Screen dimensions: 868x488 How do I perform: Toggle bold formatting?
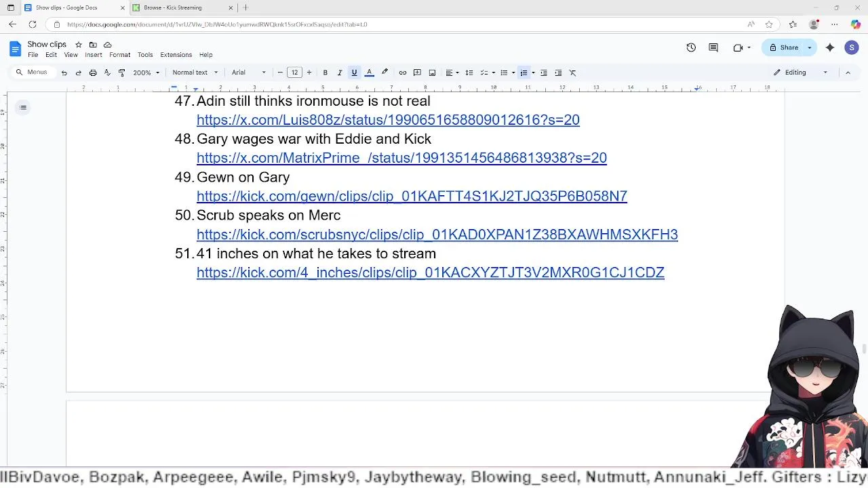click(x=325, y=73)
